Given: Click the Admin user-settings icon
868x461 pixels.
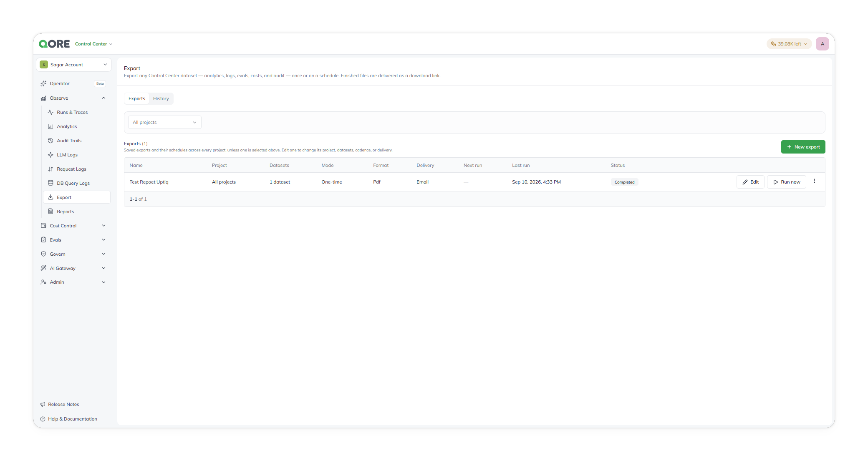Looking at the screenshot, I should 43,282.
